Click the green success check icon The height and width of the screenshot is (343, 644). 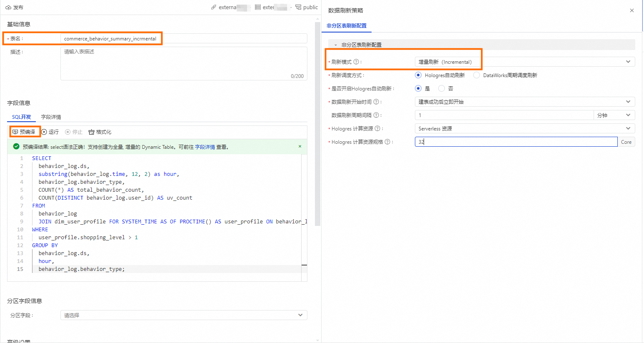click(x=16, y=146)
